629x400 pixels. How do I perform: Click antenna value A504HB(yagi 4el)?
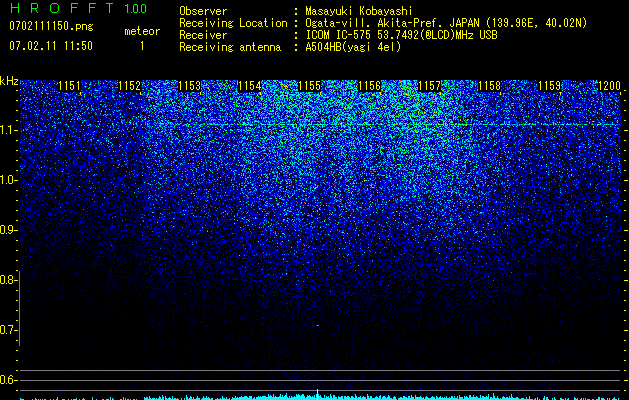coord(353,47)
